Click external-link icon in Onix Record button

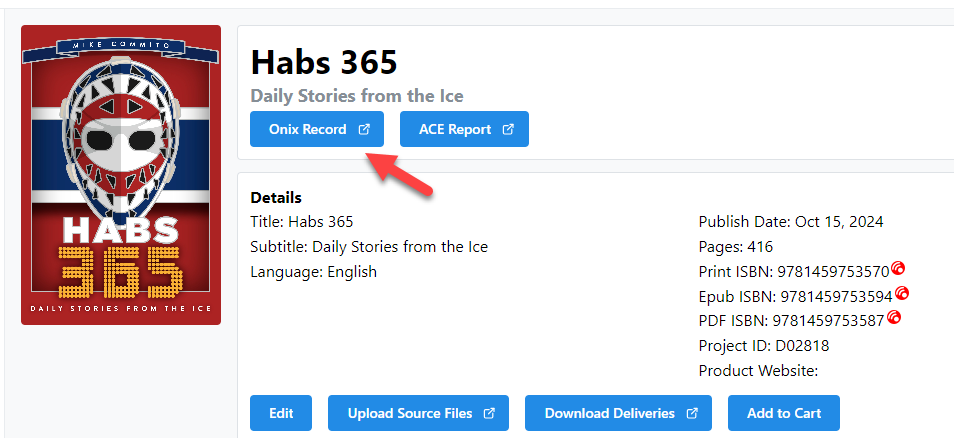(x=365, y=129)
